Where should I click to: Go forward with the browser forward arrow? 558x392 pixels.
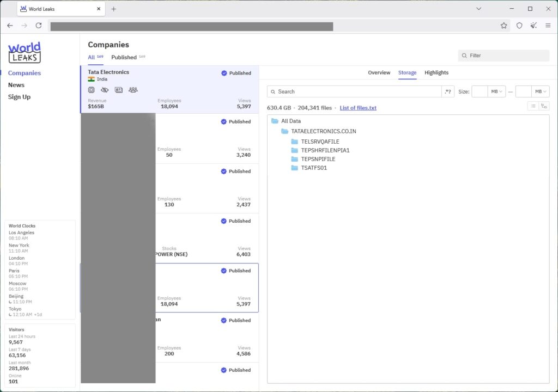point(24,26)
